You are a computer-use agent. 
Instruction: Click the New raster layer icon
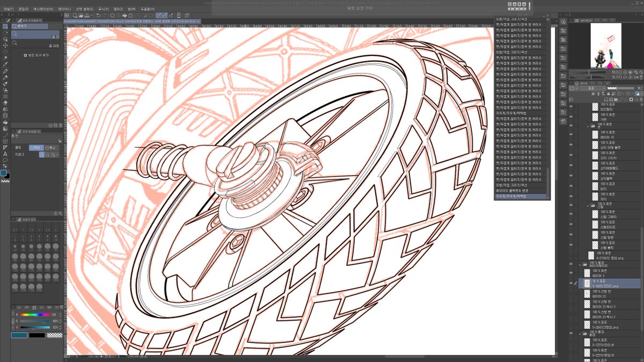(605, 100)
